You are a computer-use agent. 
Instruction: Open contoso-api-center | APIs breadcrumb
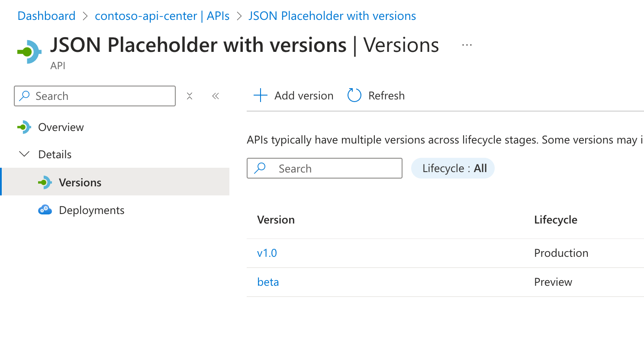[x=162, y=16]
